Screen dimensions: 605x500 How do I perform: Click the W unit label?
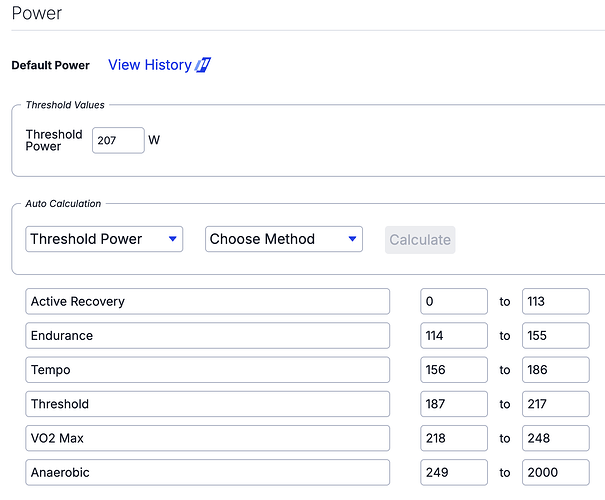point(154,140)
